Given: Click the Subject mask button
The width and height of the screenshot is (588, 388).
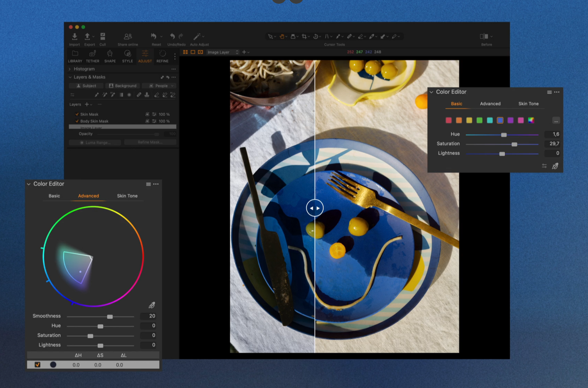Looking at the screenshot, I should [86, 86].
